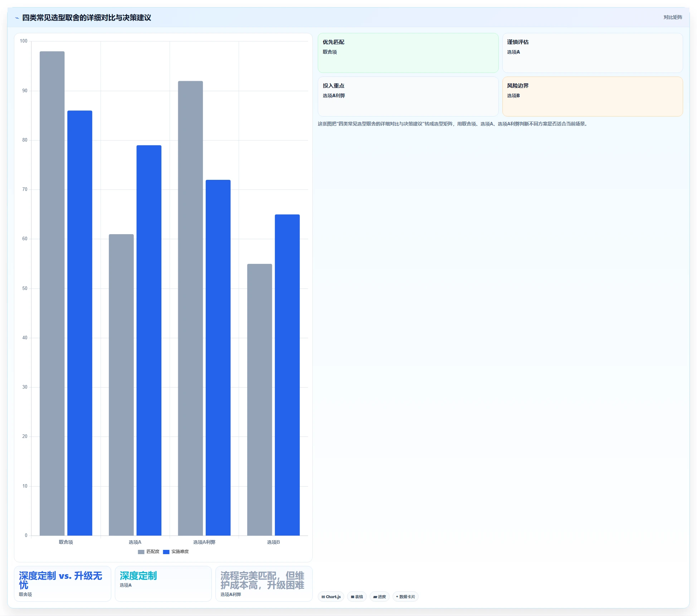Click the small icon before the page title
Viewport: 697px width, 616px height.
point(17,18)
